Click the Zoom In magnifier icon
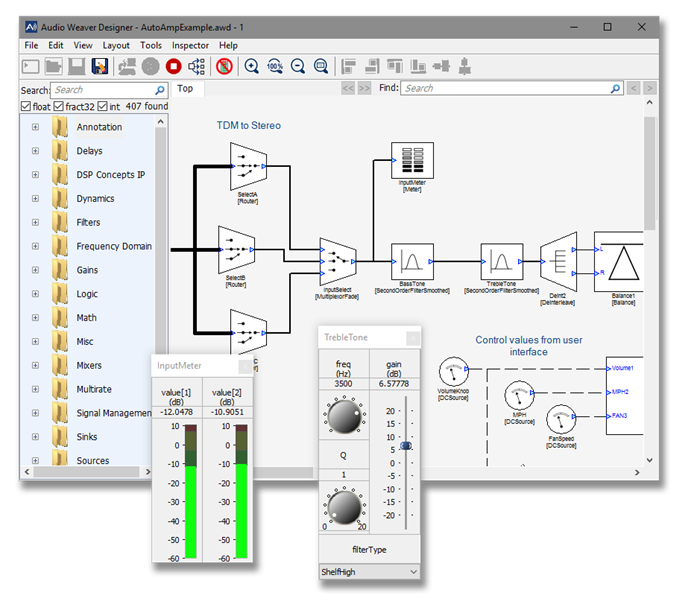 tap(252, 67)
